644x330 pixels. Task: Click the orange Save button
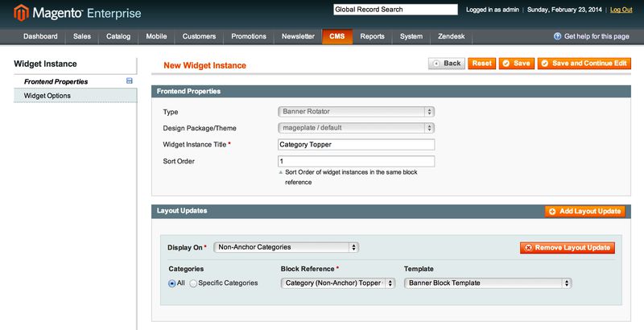(x=516, y=64)
